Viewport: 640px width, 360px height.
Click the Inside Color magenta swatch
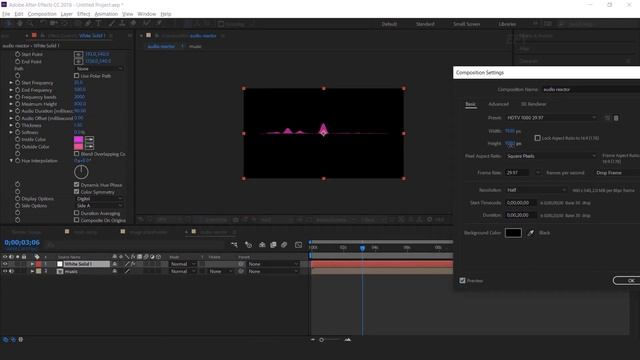78,139
